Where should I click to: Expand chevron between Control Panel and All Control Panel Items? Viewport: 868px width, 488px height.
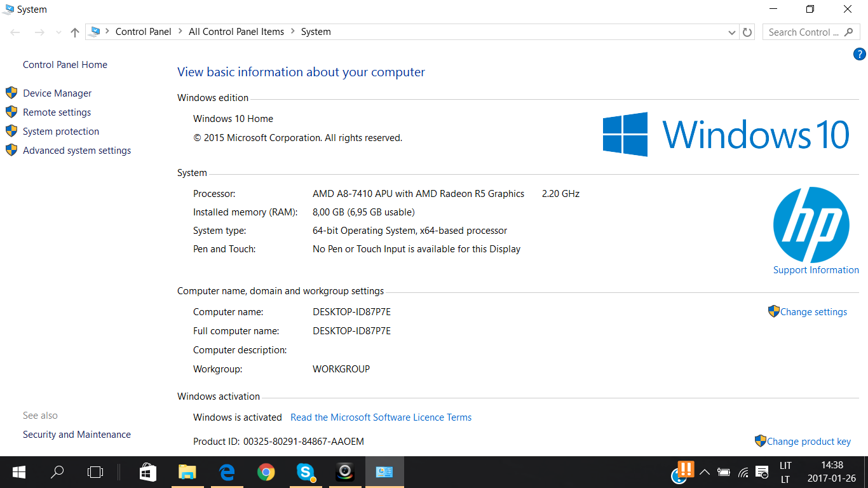180,32
